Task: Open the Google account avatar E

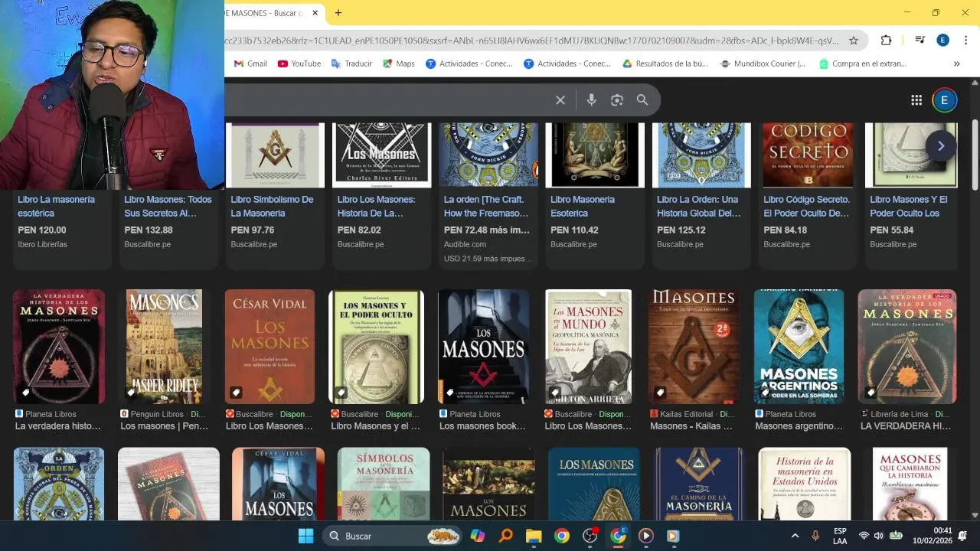Action: click(x=944, y=100)
